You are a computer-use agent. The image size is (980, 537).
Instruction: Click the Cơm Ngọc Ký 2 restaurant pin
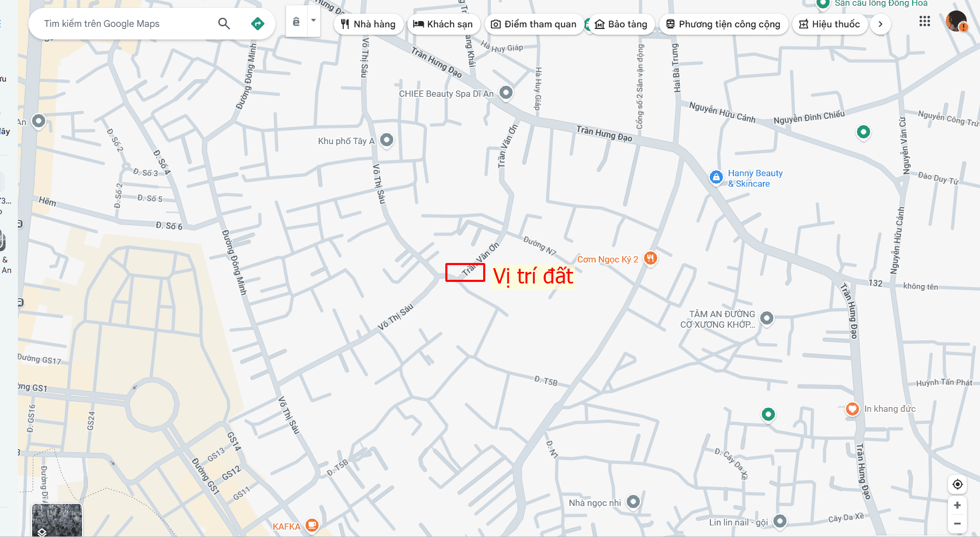650,258
